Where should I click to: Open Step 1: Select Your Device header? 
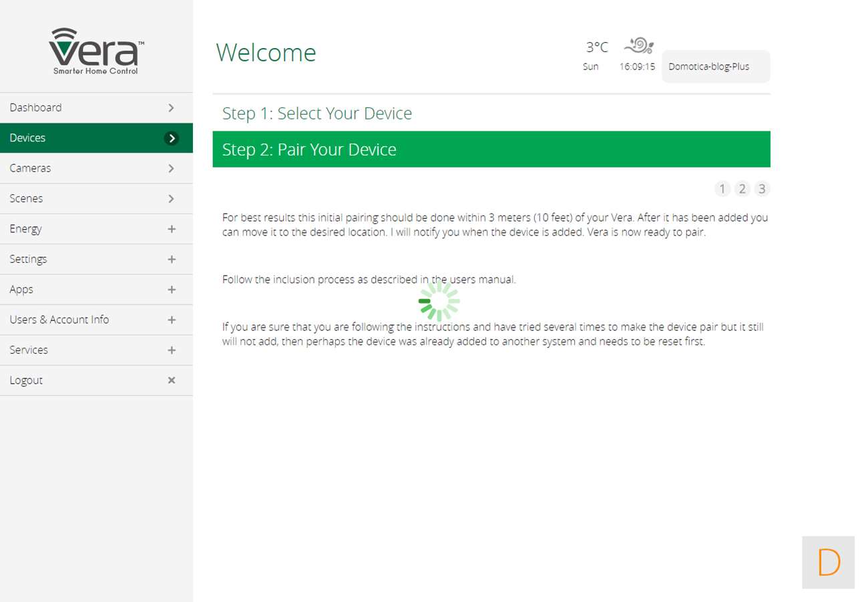point(317,113)
